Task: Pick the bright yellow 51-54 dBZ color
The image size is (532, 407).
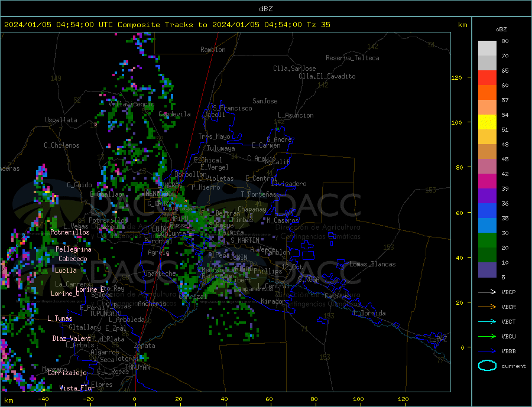Action: (487, 122)
